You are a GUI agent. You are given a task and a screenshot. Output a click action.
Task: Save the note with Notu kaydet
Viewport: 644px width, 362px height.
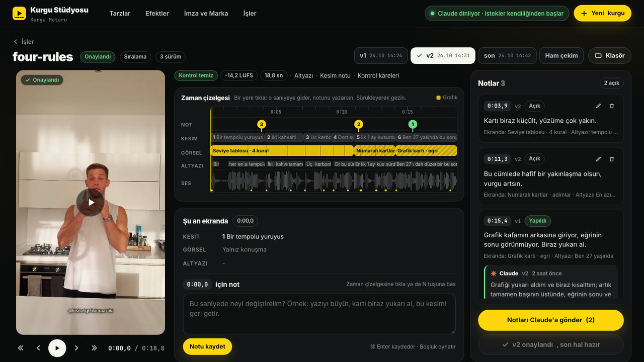[x=207, y=347]
